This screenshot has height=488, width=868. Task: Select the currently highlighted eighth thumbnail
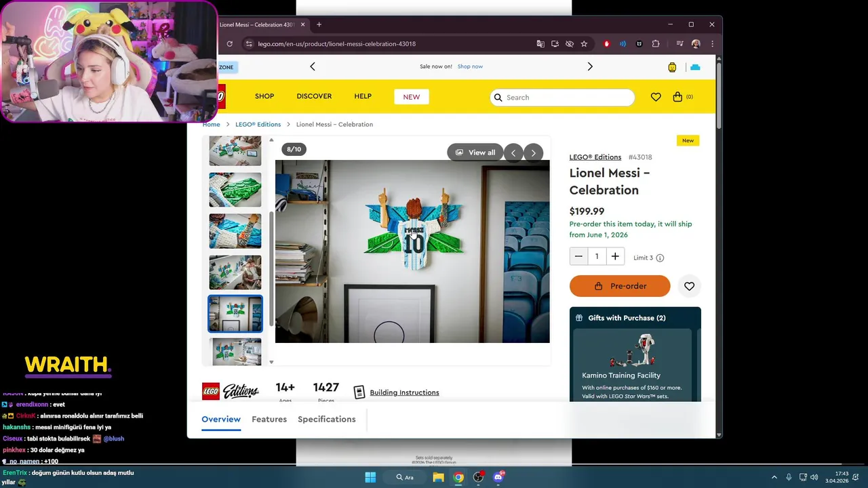(235, 314)
